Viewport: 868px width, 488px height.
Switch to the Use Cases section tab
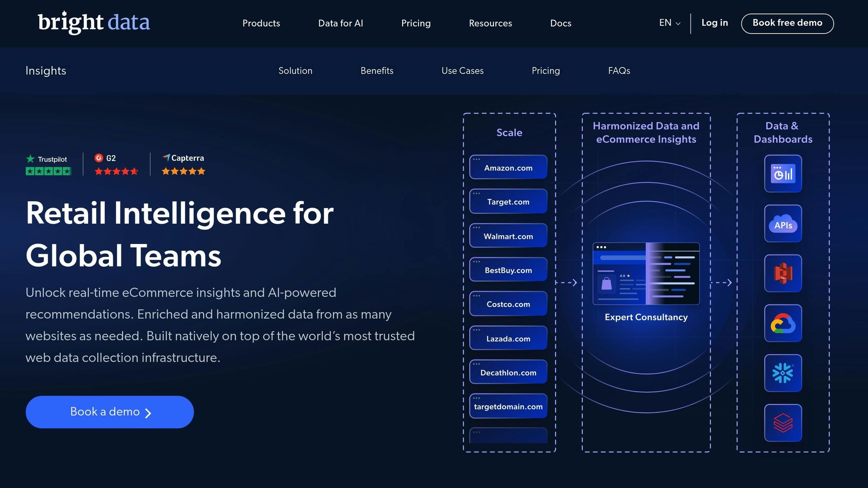point(462,71)
